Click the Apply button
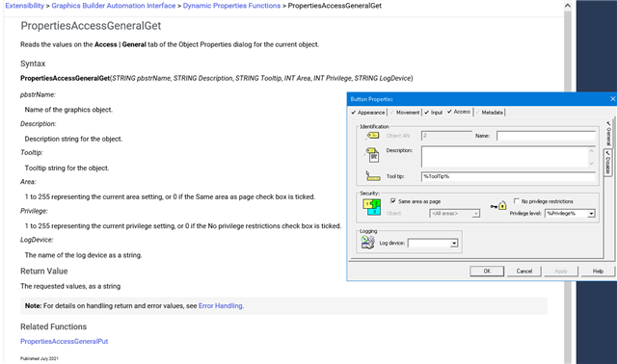The image size is (617, 364). click(561, 272)
